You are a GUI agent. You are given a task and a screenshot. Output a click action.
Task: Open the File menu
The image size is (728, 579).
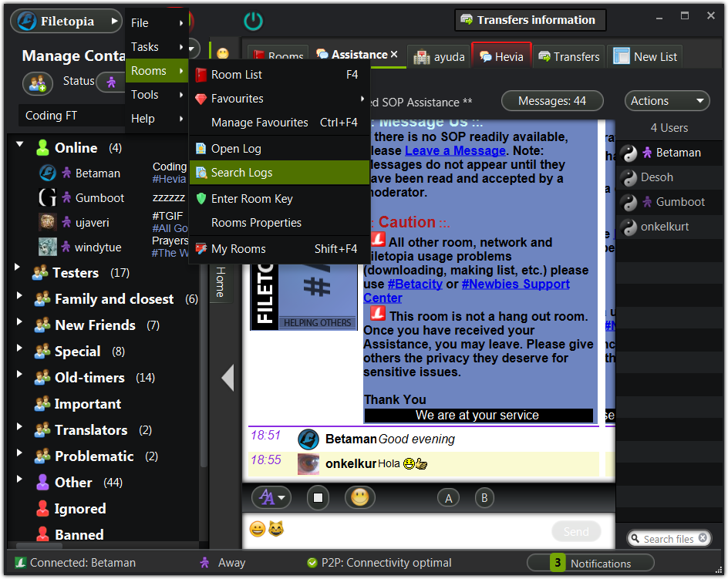pyautogui.click(x=157, y=23)
